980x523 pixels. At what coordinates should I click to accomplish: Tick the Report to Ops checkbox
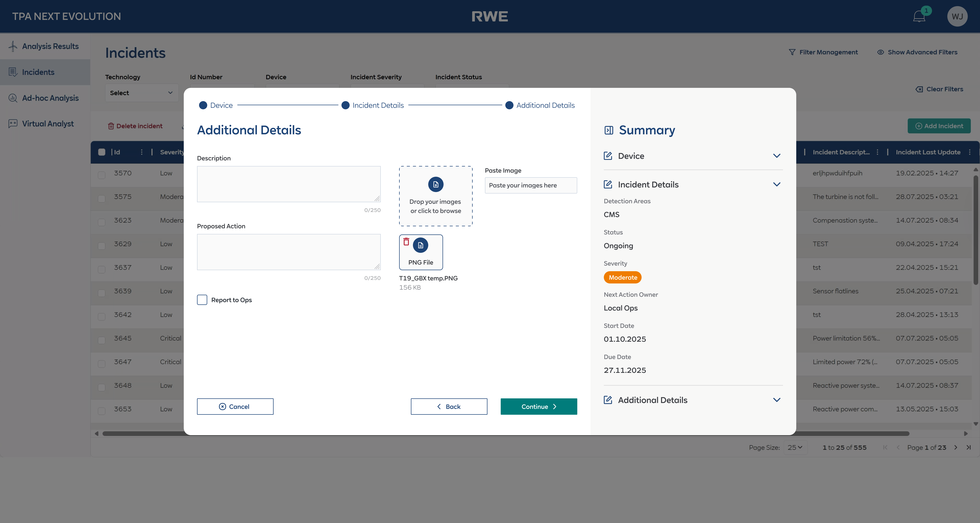[202, 300]
